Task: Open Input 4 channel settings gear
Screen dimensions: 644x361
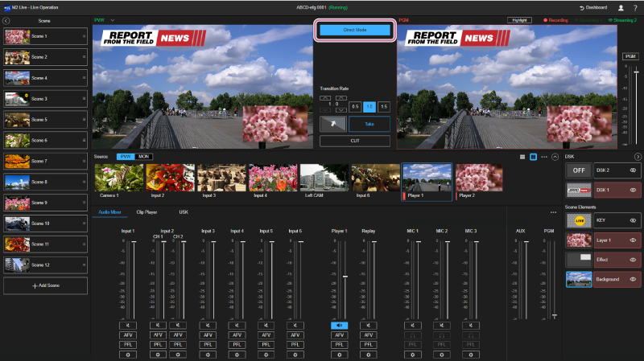Action: [237, 355]
